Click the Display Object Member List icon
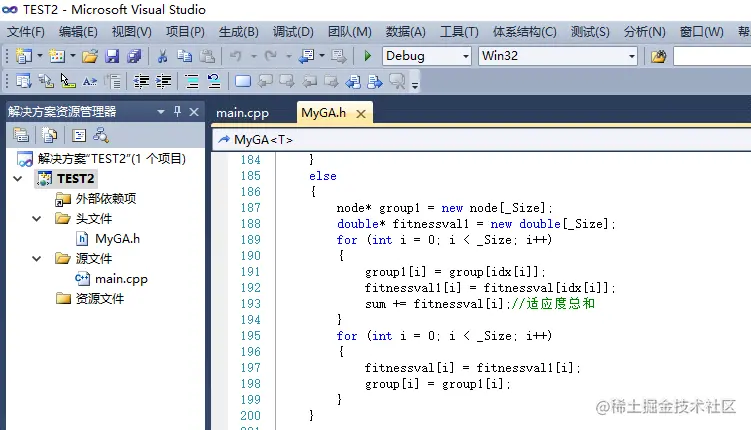This screenshot has height=430, width=751. (x=23, y=81)
